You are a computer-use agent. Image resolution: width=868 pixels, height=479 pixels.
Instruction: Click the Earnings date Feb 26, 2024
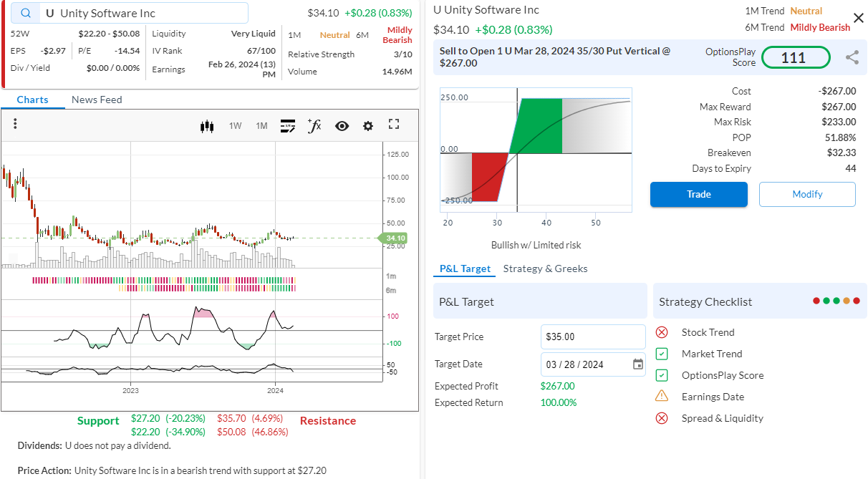pyautogui.click(x=242, y=69)
